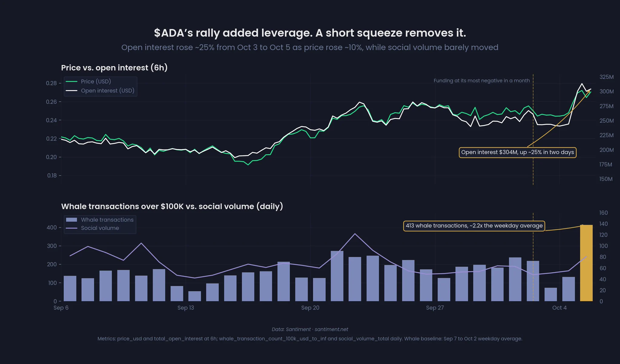Click the "Sep 27" x-axis label
Screen dimensions: 620x364
435,308
